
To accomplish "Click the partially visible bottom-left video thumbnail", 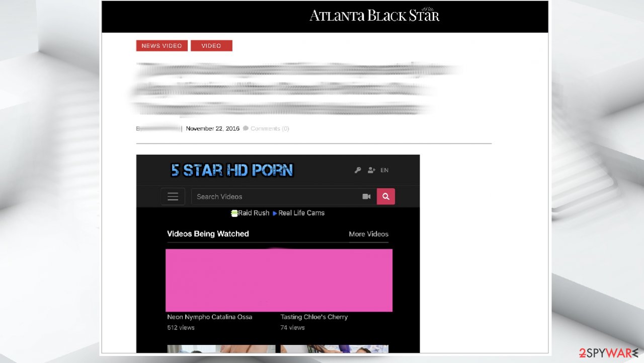I will coord(221,348).
